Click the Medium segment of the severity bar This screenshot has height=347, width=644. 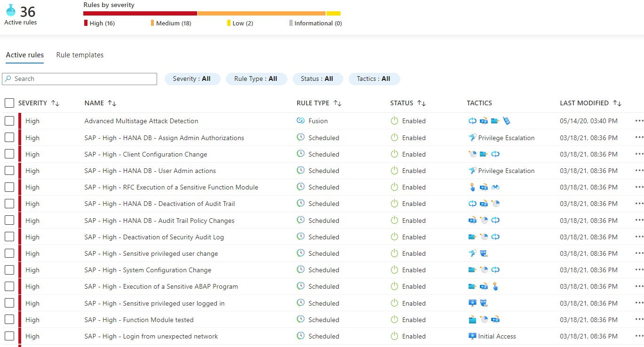[x=261, y=13]
